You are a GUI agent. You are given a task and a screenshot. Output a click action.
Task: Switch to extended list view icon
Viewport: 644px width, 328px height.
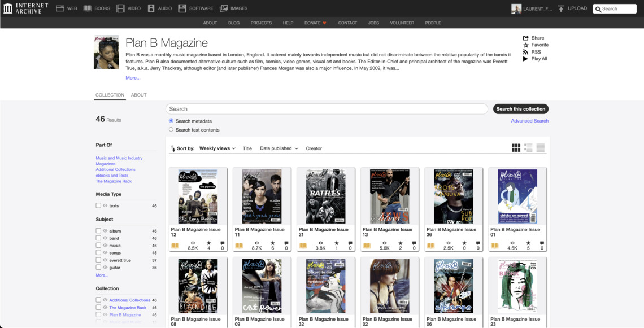(528, 148)
